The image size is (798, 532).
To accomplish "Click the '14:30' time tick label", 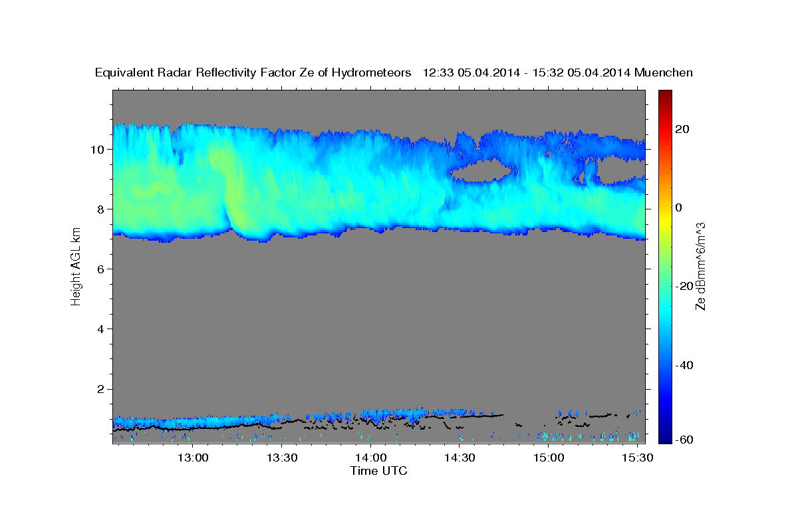I will click(x=460, y=458).
